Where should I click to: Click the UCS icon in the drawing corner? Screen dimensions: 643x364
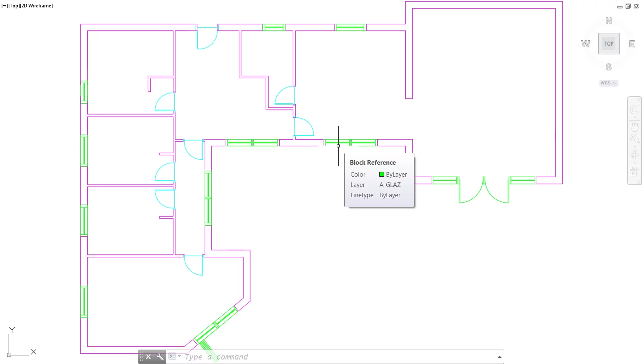[x=9, y=354]
